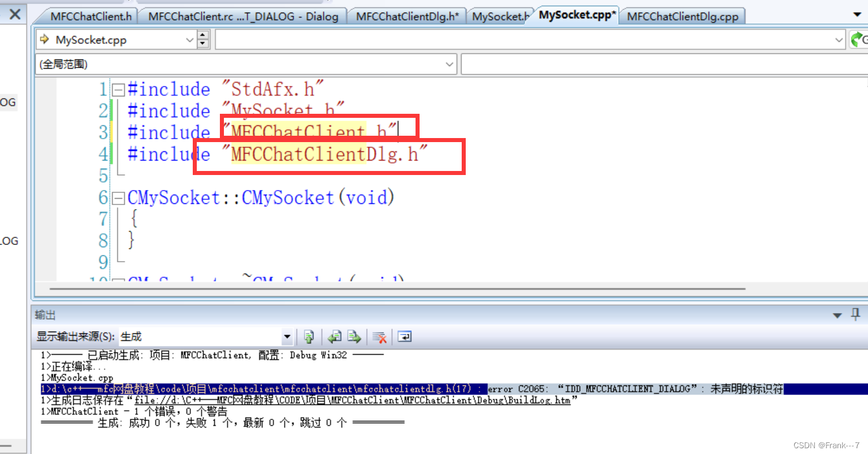Click the X icon on the left panel

14,14
